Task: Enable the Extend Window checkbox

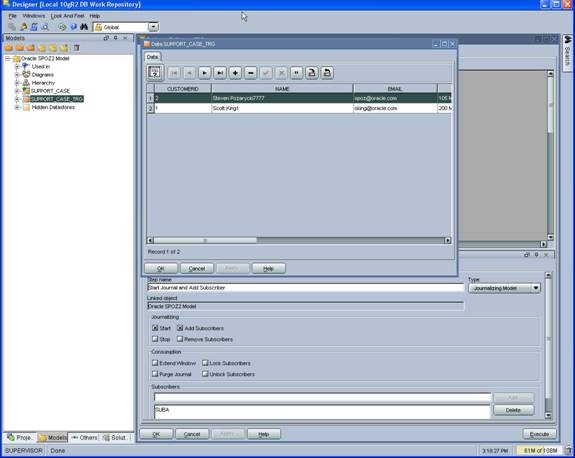Action: click(155, 363)
